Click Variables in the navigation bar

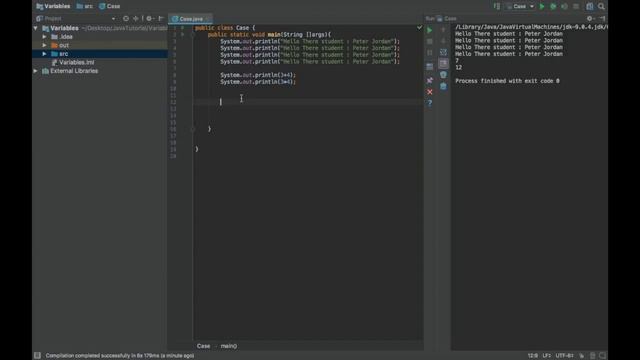(x=53, y=7)
